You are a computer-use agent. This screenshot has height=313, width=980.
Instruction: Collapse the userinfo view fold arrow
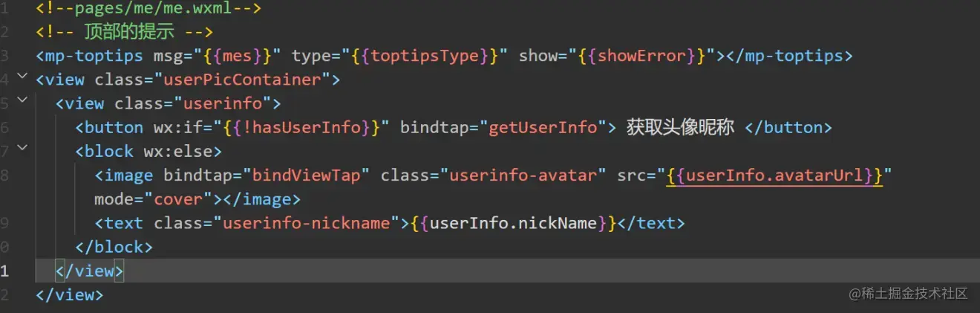pos(21,100)
